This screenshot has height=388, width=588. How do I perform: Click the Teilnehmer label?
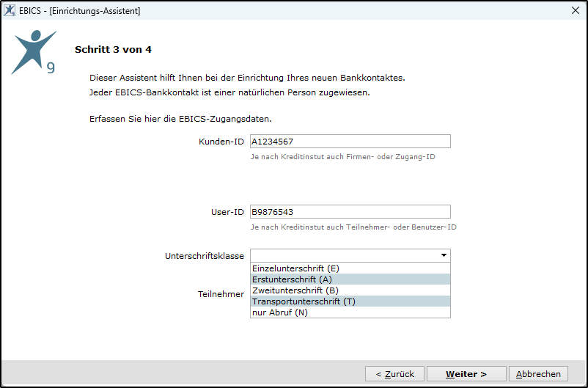[x=221, y=294]
